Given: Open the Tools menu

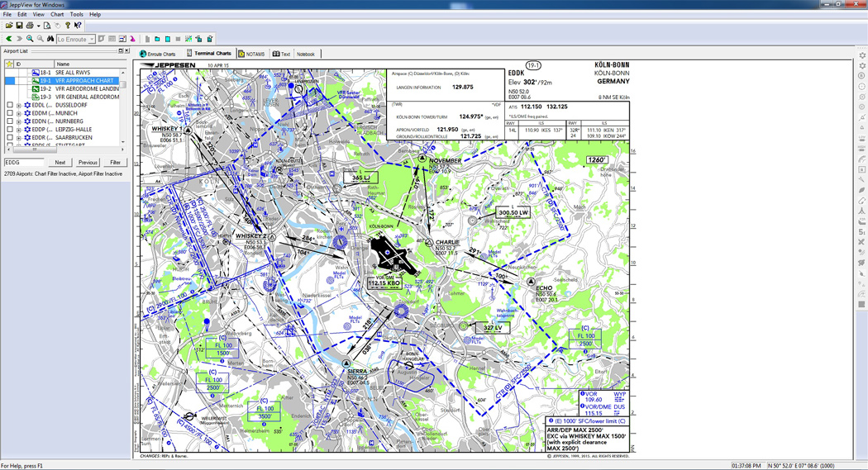Looking at the screenshot, I should (76, 14).
